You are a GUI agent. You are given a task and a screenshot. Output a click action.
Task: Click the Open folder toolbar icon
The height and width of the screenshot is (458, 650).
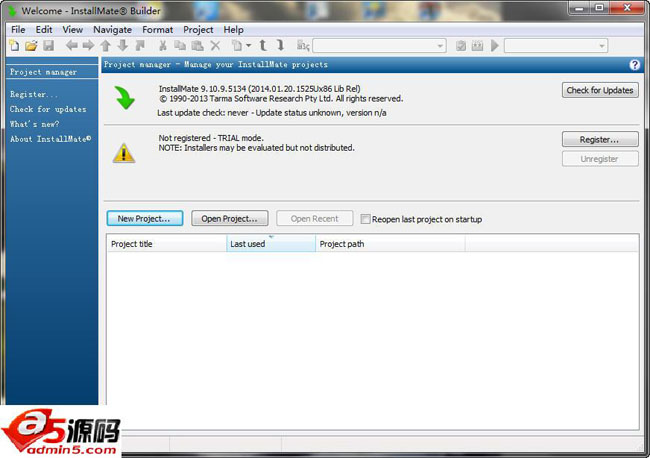pyautogui.click(x=31, y=45)
